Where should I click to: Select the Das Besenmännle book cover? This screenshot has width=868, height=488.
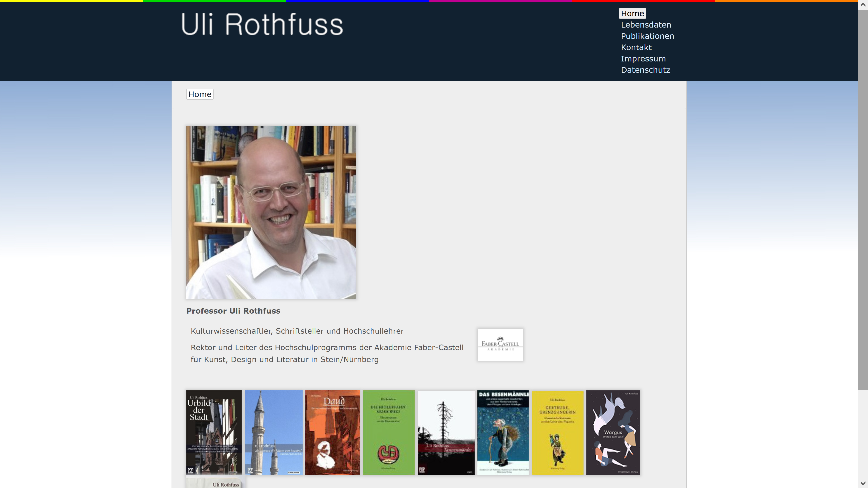point(503,433)
